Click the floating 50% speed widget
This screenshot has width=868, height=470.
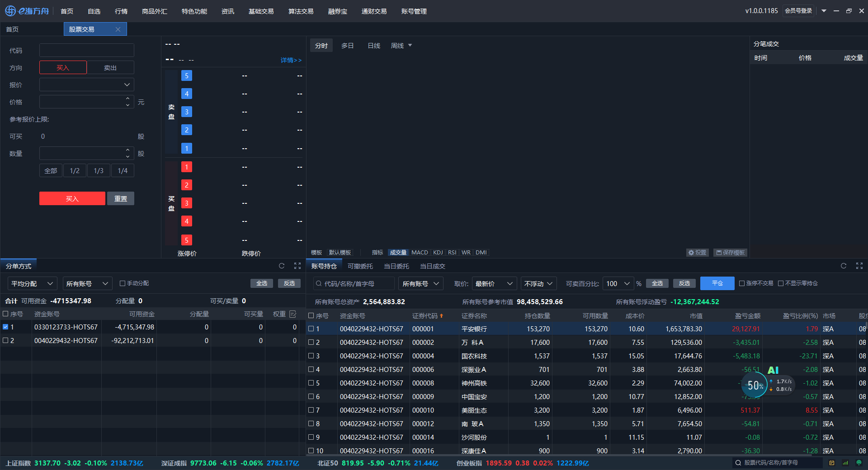pos(755,385)
